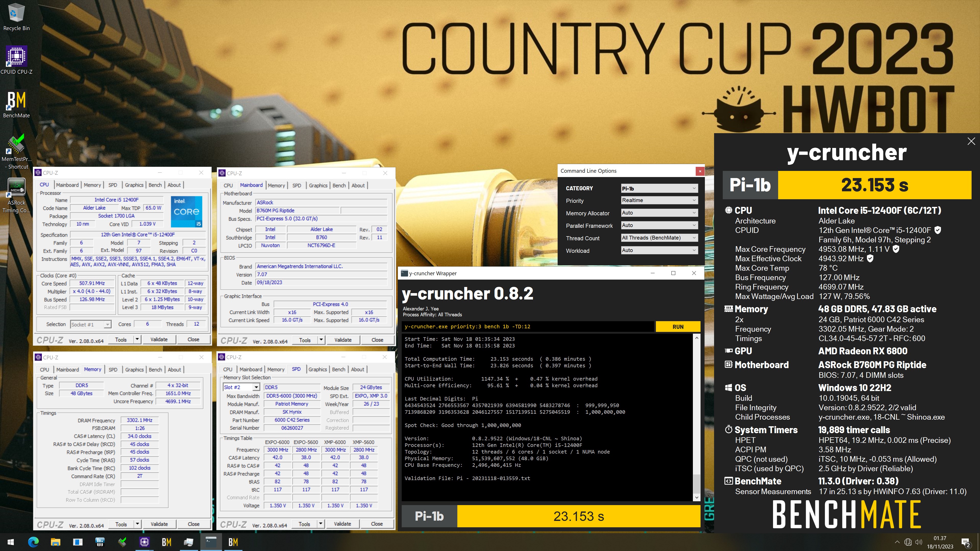Click the MemTest green-check taskbar icon
Viewport: 980px width, 551px height.
[x=122, y=542]
